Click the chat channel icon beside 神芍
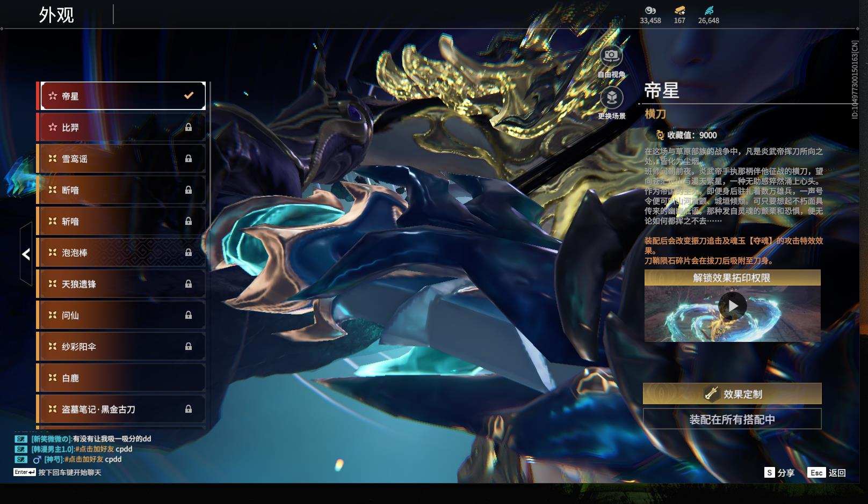868x504 pixels. point(20,459)
